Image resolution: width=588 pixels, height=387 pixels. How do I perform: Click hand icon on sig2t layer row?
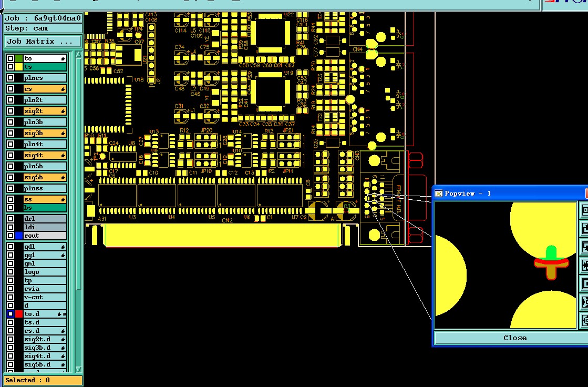(x=63, y=111)
